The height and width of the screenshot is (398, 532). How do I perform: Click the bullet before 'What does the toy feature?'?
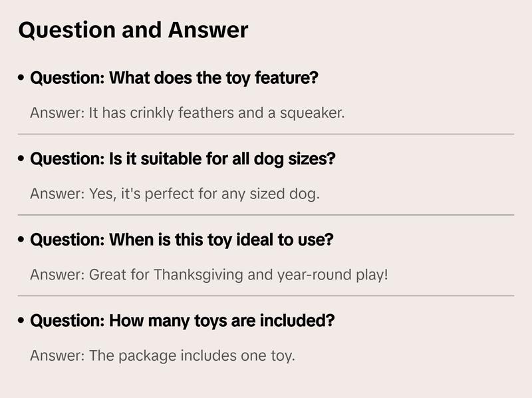tap(22, 78)
